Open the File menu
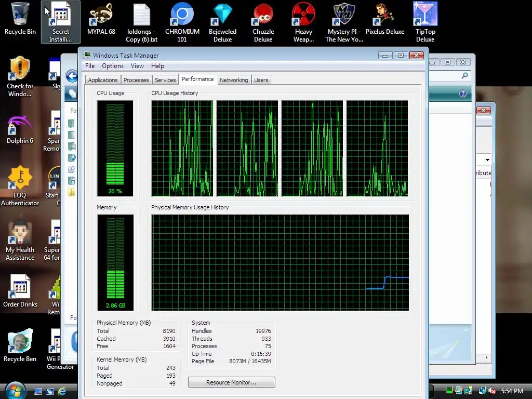The width and height of the screenshot is (532, 399). pos(90,66)
